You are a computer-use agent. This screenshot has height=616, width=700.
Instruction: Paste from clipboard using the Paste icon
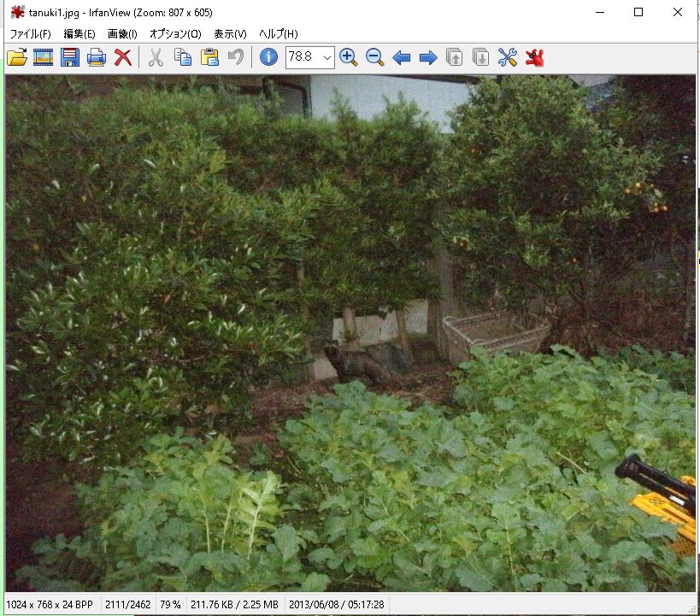coord(209,58)
